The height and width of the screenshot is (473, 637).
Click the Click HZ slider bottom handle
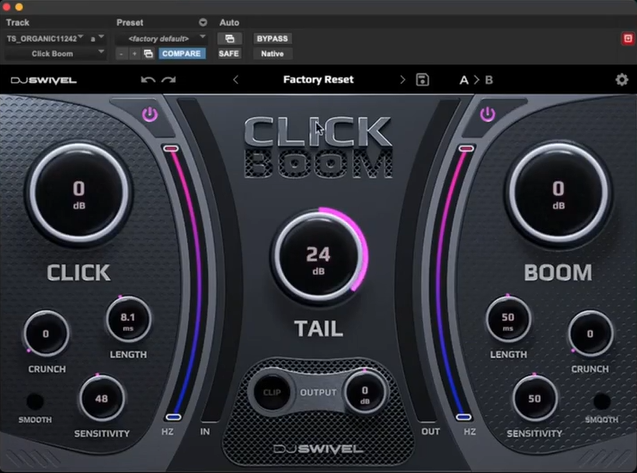tap(173, 417)
